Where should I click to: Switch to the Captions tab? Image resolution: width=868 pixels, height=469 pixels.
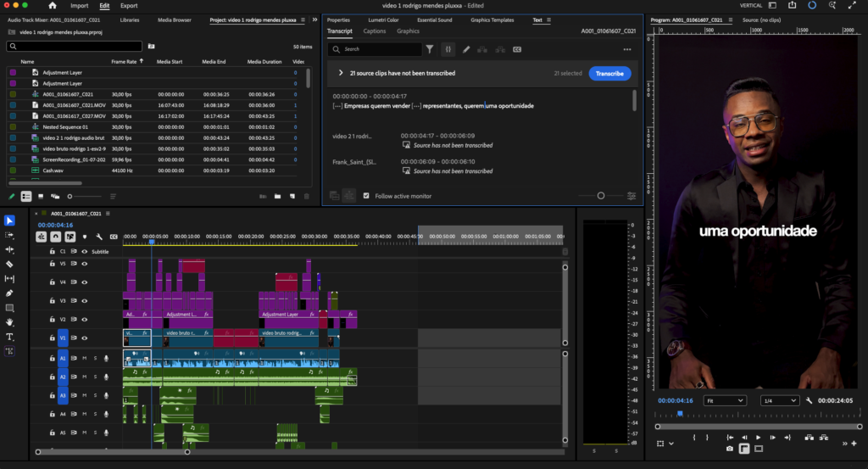pyautogui.click(x=375, y=31)
